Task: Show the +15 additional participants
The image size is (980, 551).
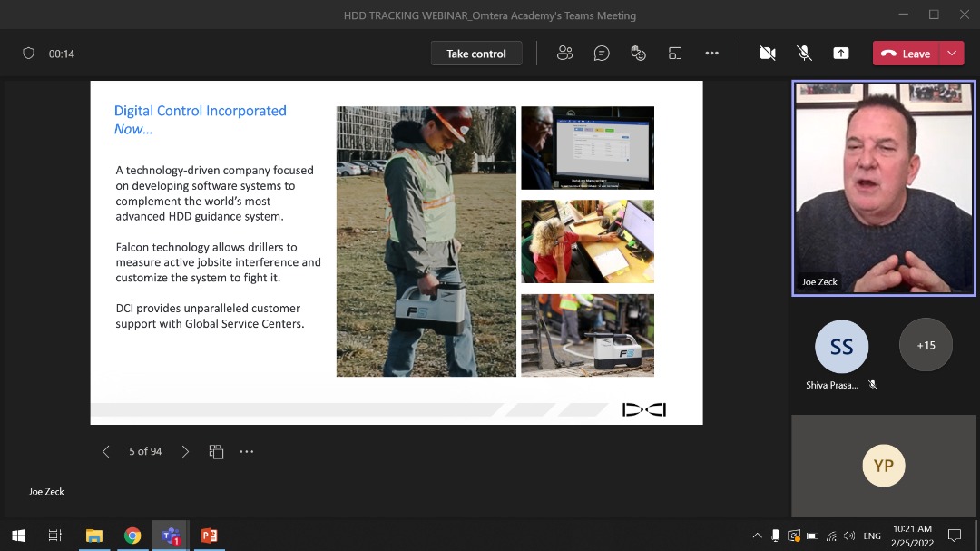Action: click(x=926, y=345)
